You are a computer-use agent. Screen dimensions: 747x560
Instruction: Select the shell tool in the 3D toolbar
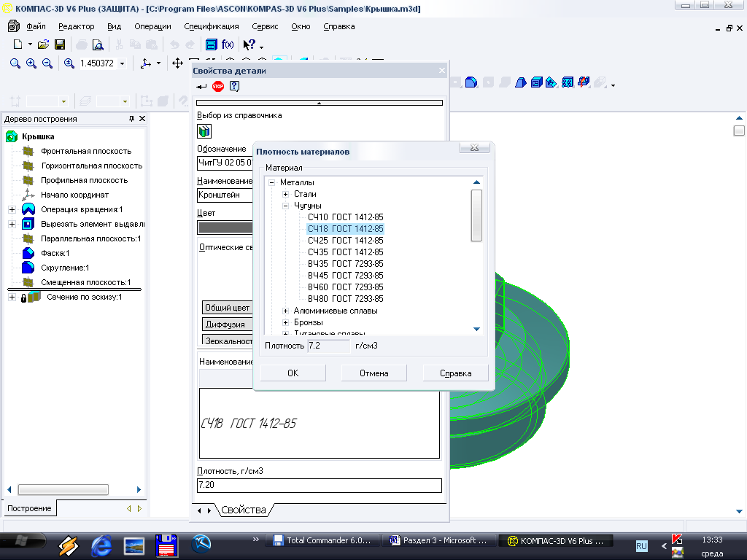click(x=536, y=82)
